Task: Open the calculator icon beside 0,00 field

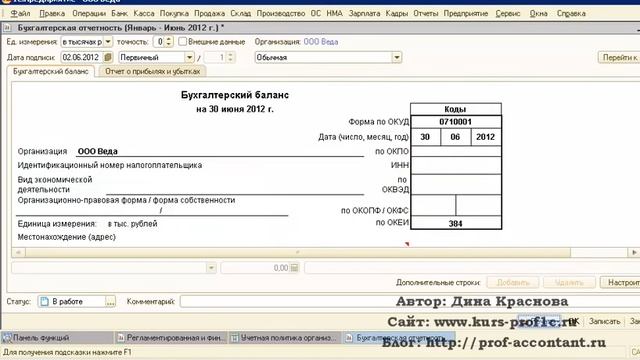Action: (x=294, y=268)
